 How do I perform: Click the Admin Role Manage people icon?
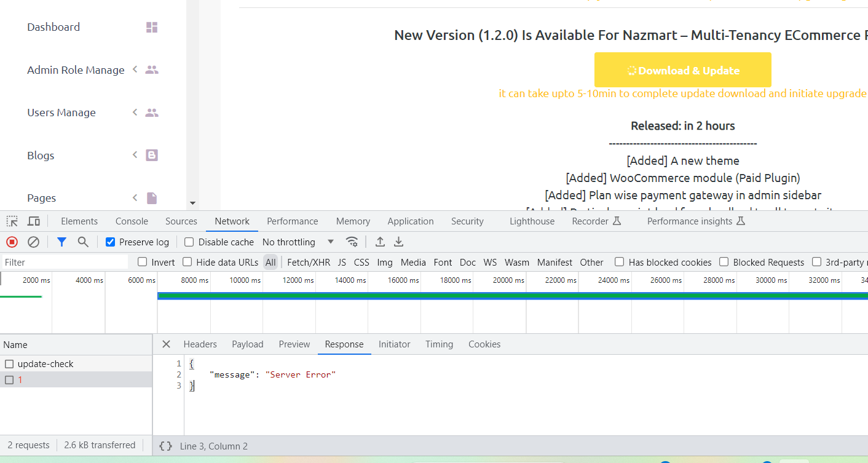tap(152, 70)
